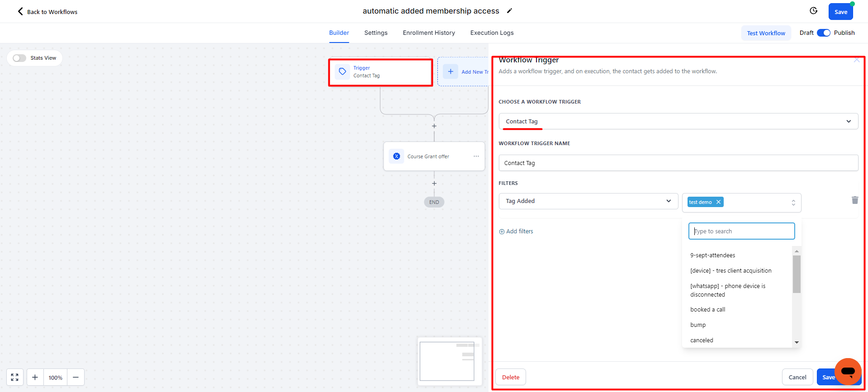Click the pencil icon to rename the workflow
The image size is (868, 392).
tap(509, 11)
